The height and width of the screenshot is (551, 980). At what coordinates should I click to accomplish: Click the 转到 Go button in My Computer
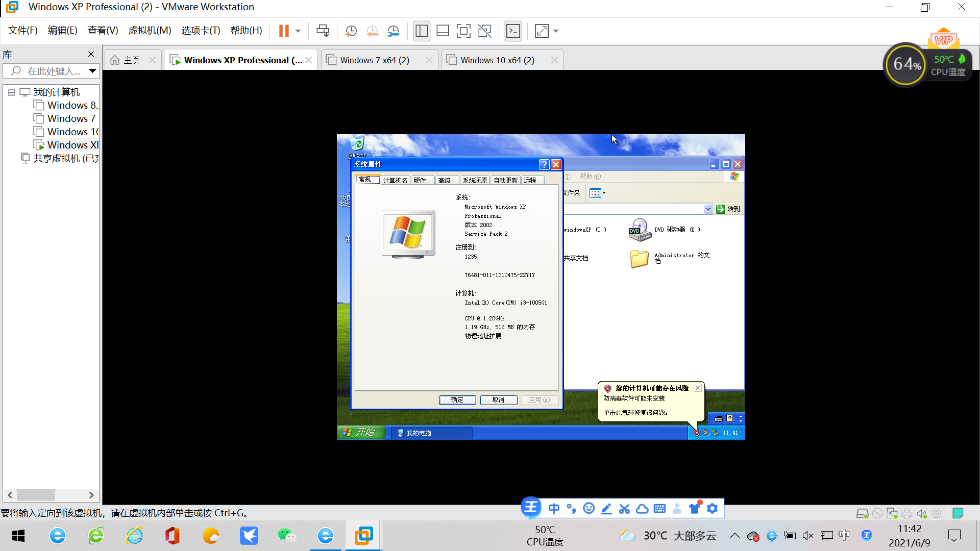point(728,209)
